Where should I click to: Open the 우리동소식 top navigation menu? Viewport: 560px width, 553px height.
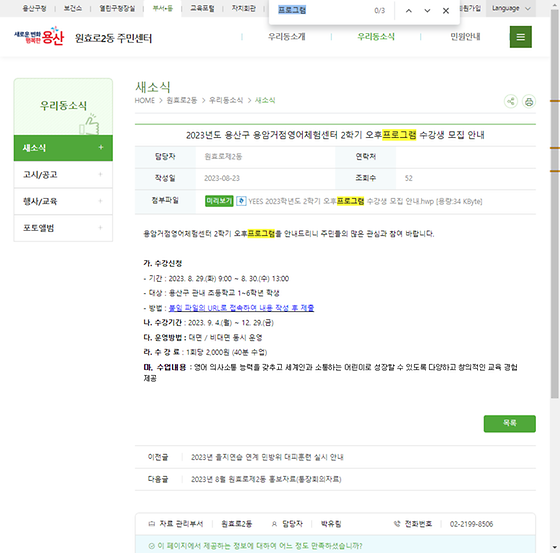[x=376, y=36]
